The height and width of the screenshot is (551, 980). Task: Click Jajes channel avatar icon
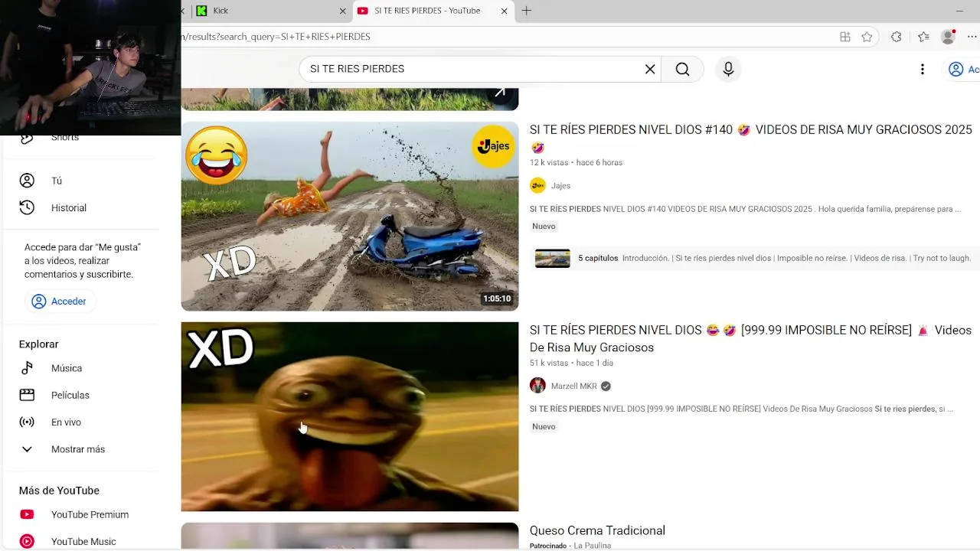pos(537,185)
